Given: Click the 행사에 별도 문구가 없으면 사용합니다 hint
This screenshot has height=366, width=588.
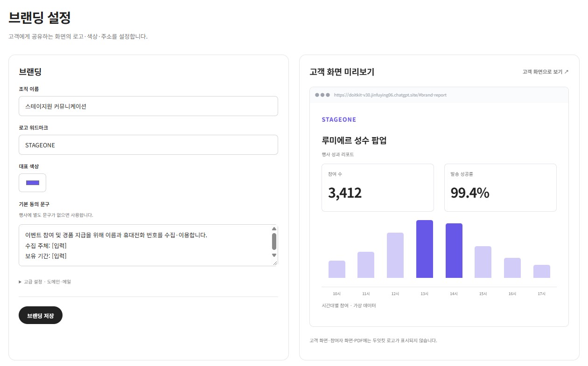Looking at the screenshot, I should (x=56, y=215).
